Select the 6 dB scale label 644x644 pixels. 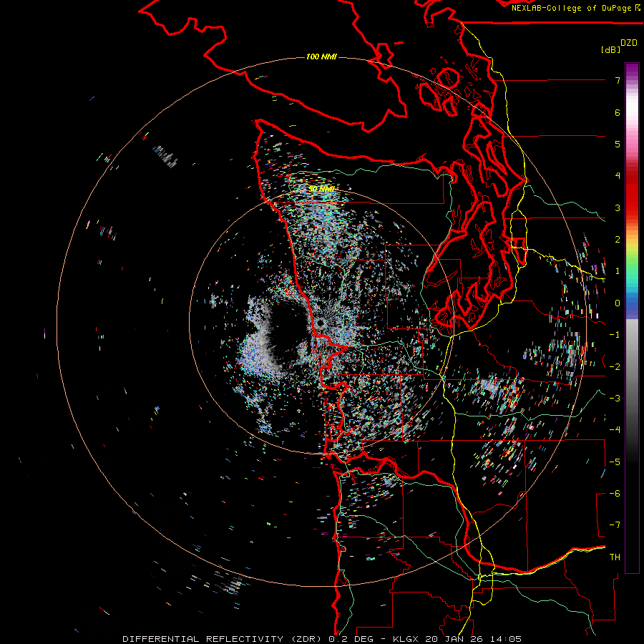point(618,112)
